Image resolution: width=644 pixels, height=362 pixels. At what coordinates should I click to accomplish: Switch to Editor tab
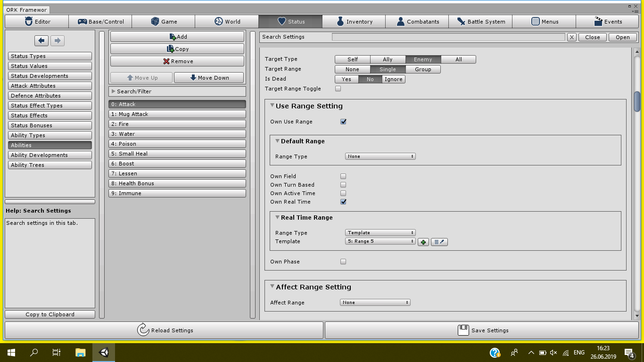coord(37,22)
